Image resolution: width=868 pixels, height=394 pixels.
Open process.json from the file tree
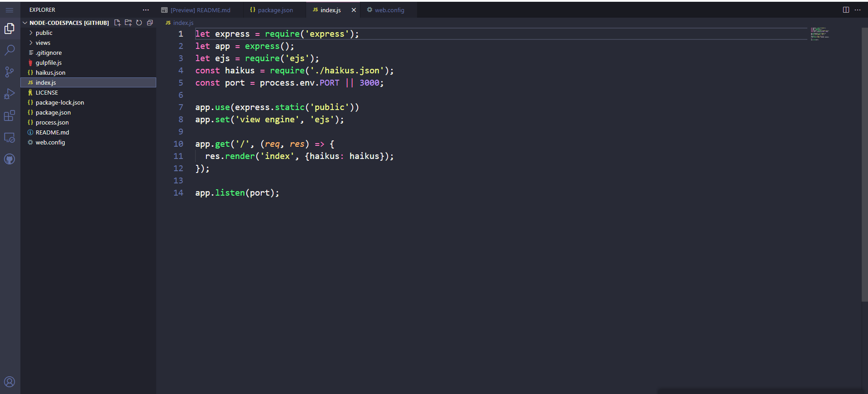pyautogui.click(x=88, y=122)
